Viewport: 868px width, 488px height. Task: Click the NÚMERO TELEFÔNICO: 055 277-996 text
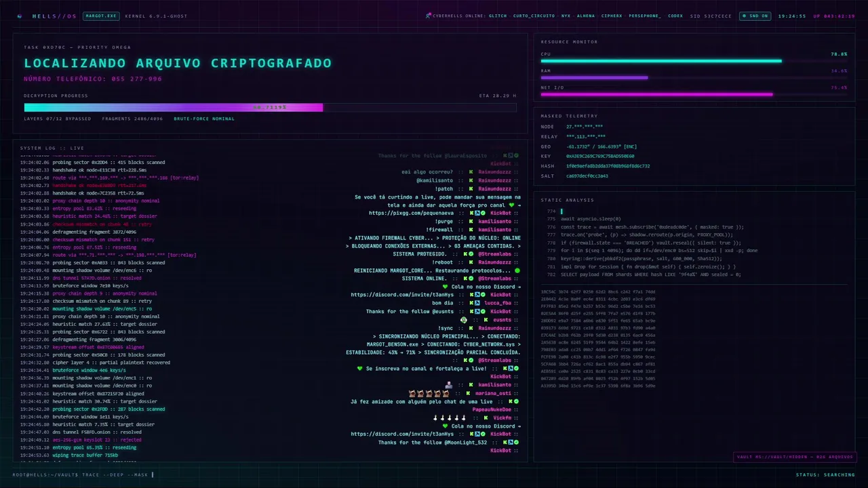pyautogui.click(x=93, y=79)
